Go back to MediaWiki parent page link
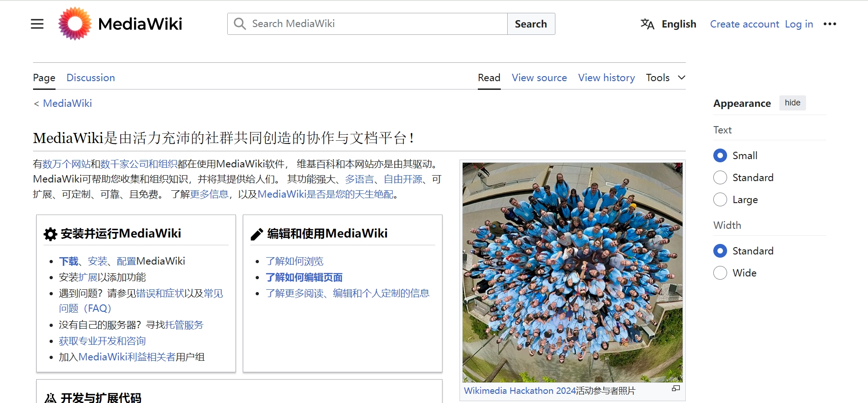This screenshot has height=403, width=868. pyautogui.click(x=67, y=103)
